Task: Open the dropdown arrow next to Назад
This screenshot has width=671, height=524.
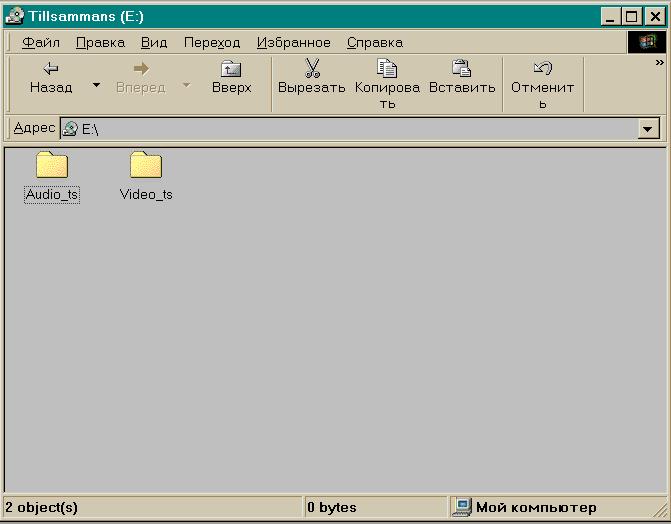Action: click(96, 85)
